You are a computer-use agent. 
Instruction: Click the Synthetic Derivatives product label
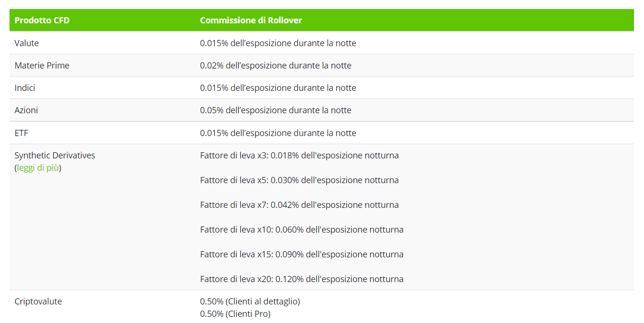coord(55,155)
